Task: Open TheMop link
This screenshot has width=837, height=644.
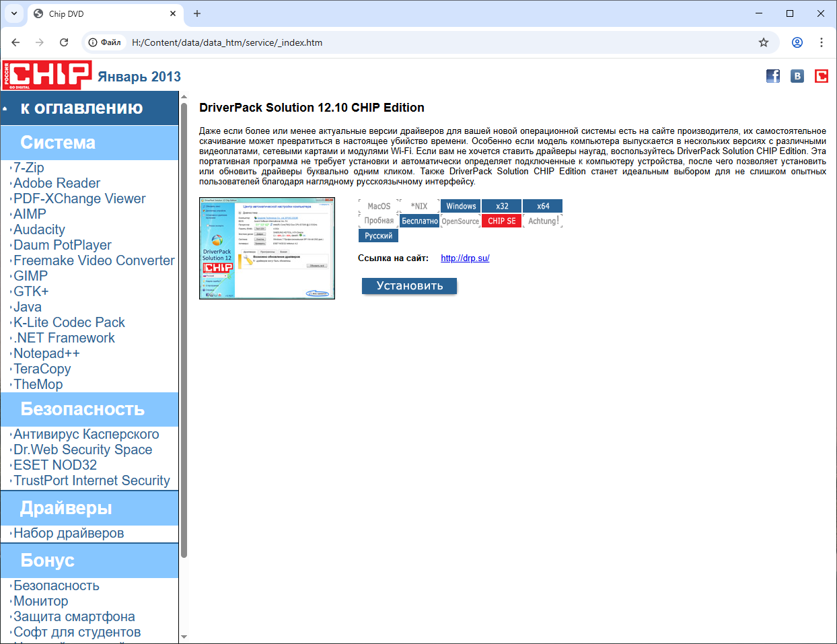Action: [38, 384]
